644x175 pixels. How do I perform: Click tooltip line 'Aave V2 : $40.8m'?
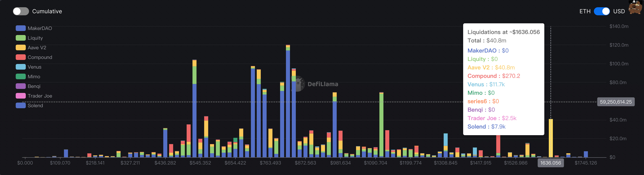[491, 67]
